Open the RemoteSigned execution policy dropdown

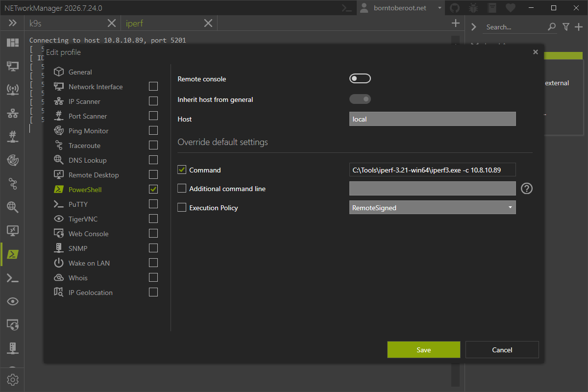[x=433, y=207]
